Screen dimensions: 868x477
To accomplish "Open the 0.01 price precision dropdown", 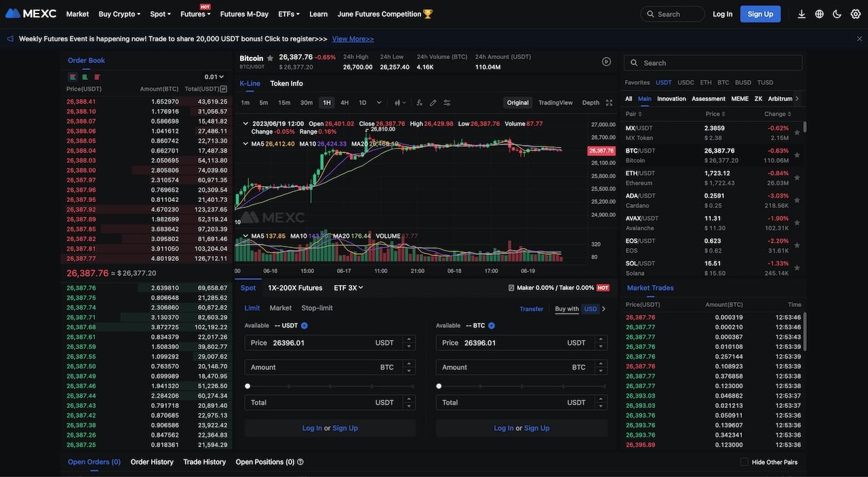I will coord(214,77).
